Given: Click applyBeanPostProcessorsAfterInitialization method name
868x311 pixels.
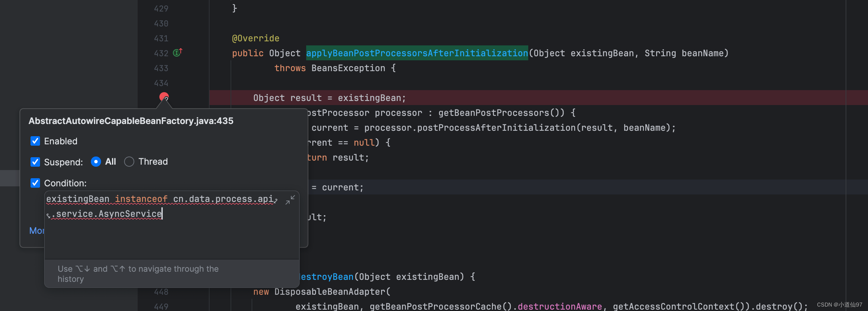Looking at the screenshot, I should (x=417, y=53).
